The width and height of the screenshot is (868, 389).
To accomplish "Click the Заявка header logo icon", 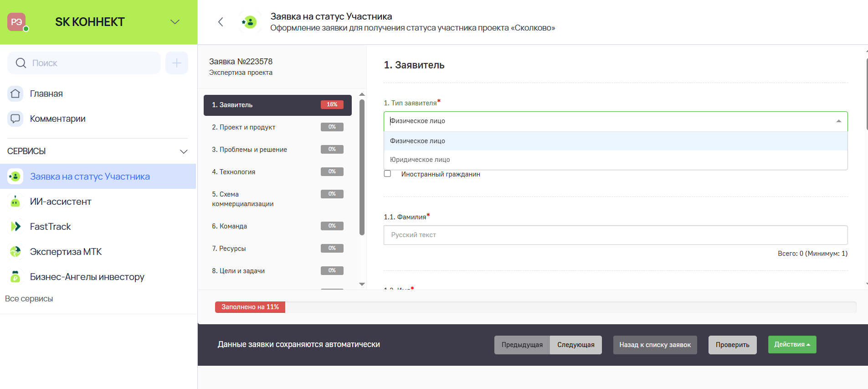I will point(250,22).
